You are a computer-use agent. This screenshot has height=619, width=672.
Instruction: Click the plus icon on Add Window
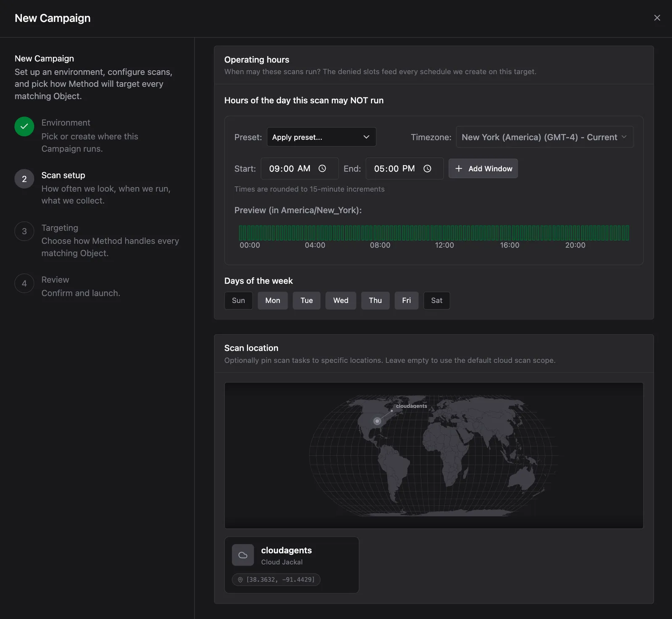point(459,168)
